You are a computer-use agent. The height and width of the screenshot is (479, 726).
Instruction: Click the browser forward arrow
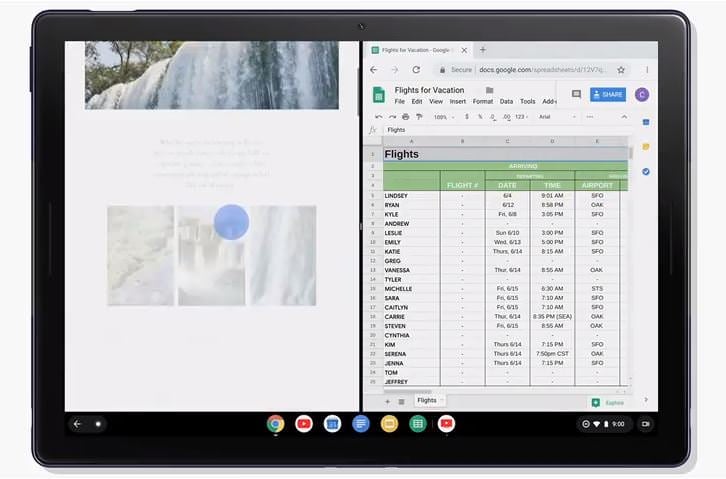tap(394, 70)
